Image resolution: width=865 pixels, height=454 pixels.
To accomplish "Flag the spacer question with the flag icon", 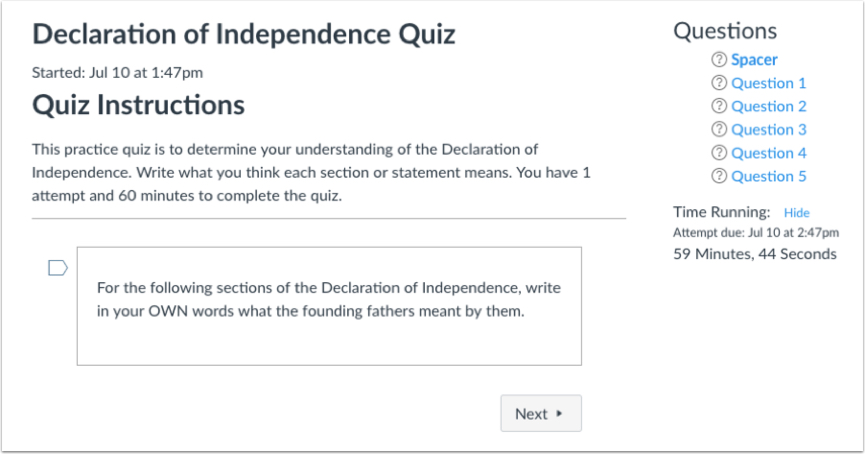I will pyautogui.click(x=57, y=268).
